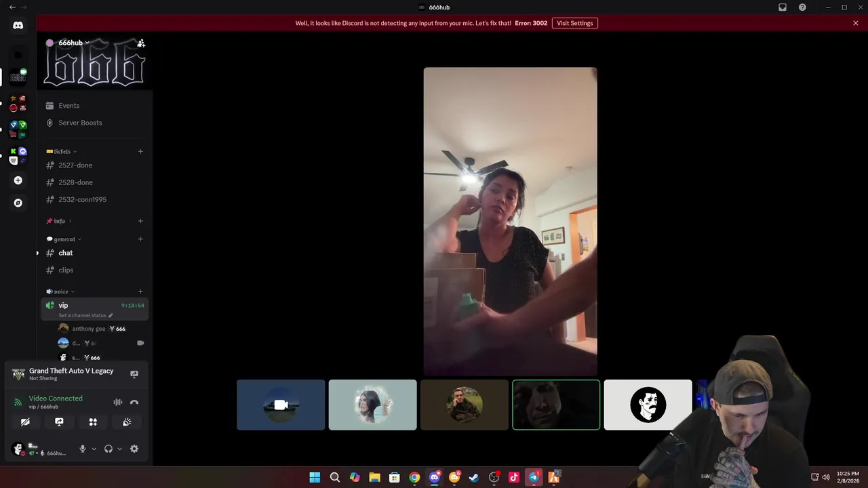Focus the large main video feed
Viewport: 868px width, 488px height.
point(511,221)
